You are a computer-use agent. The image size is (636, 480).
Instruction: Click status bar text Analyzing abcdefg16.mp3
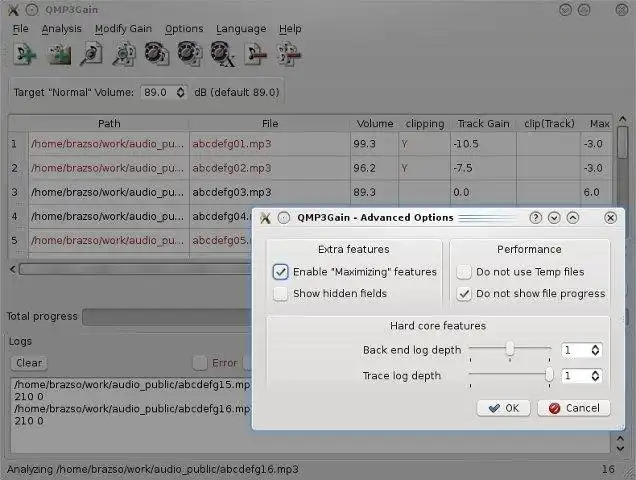point(153,469)
